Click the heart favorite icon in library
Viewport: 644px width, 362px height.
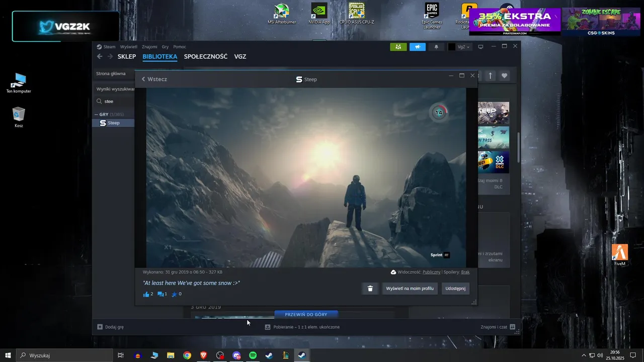505,75
